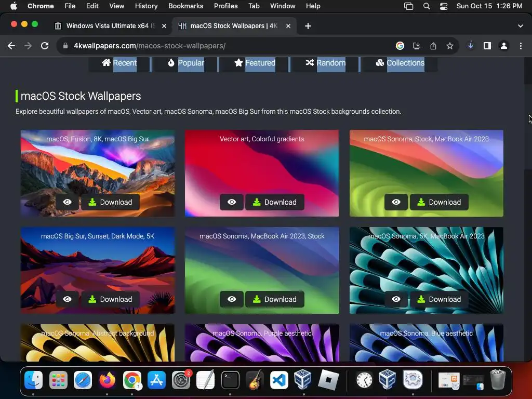
Task: Go to the Popular wallpapers section
Action: (x=186, y=63)
